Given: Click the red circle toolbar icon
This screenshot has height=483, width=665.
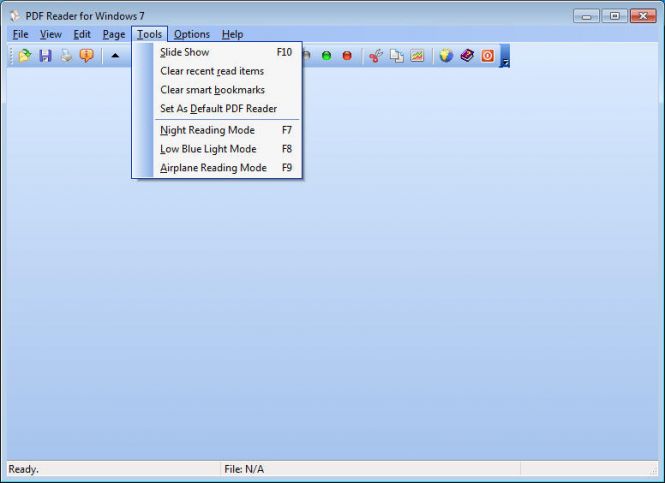Looking at the screenshot, I should [x=347, y=56].
